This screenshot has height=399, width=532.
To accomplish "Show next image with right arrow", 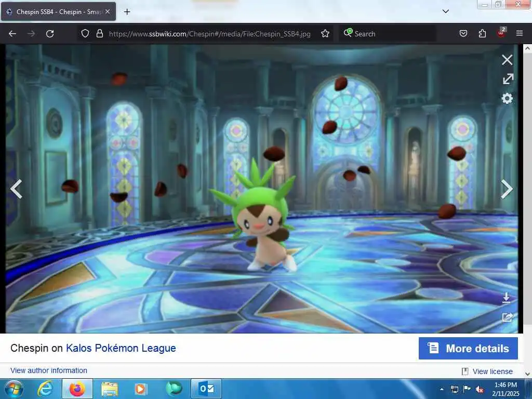I will (507, 189).
